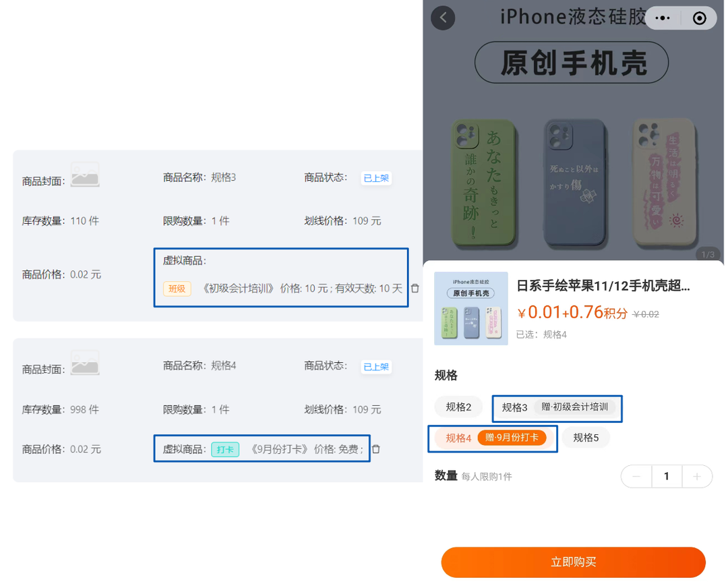The width and height of the screenshot is (728, 586).
Task: Decrease quantity using the minus stepper
Action: [636, 476]
